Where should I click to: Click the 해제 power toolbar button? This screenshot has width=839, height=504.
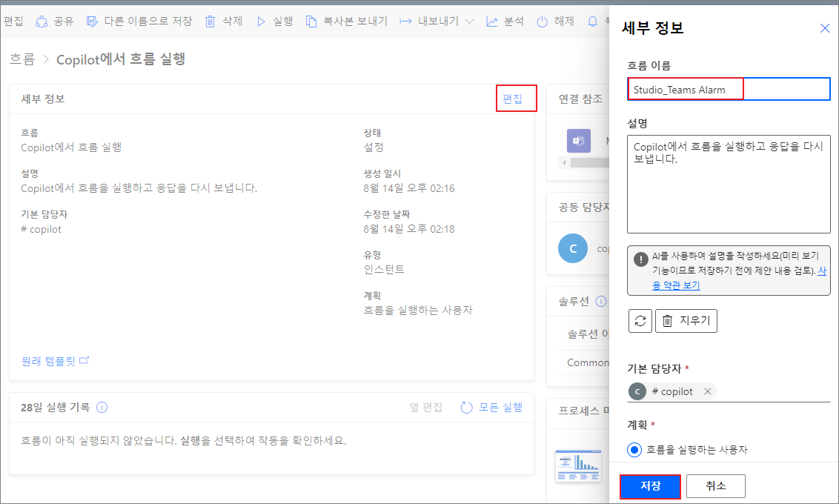[555, 21]
